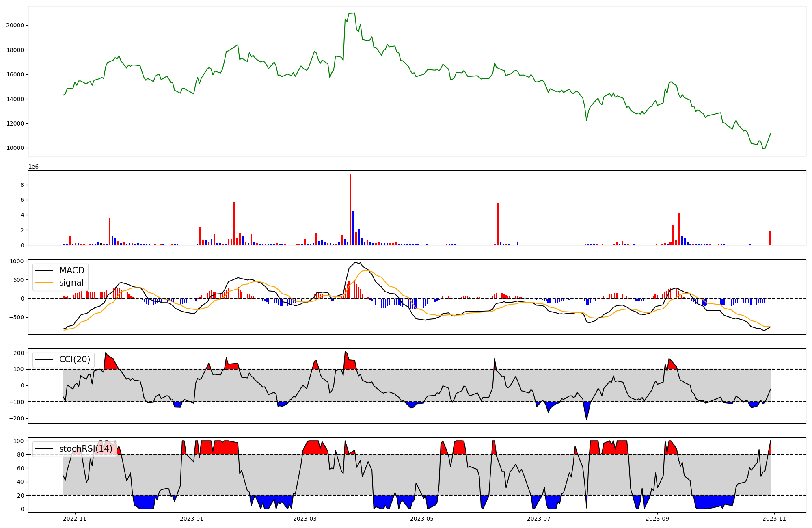Click the 1e6 volume scale label
This screenshot has height=528, width=812.
pos(33,167)
